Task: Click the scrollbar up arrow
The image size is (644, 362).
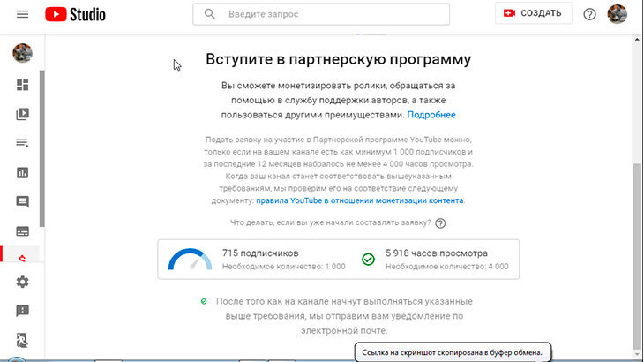Action: point(637,40)
